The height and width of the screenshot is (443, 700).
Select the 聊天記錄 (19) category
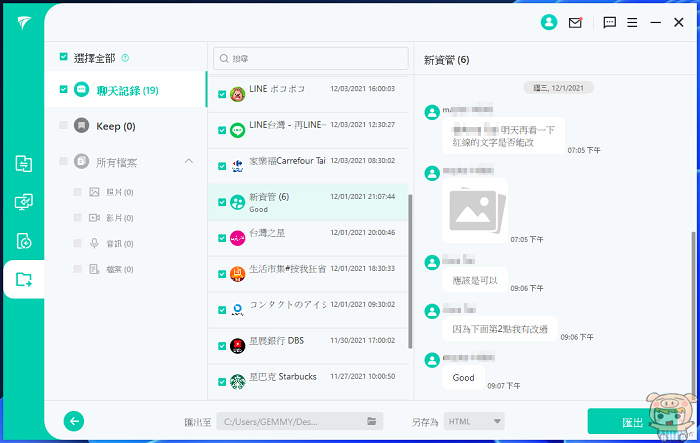(x=125, y=90)
